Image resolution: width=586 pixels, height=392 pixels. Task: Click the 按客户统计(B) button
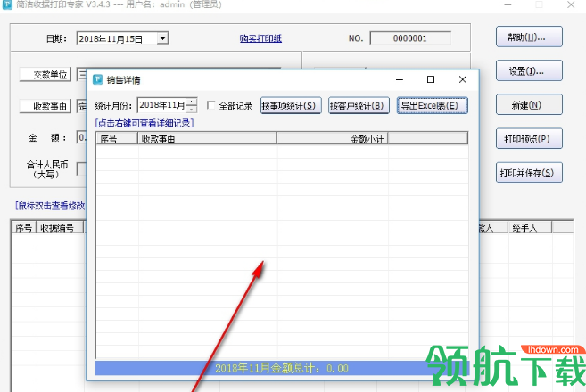click(x=359, y=106)
